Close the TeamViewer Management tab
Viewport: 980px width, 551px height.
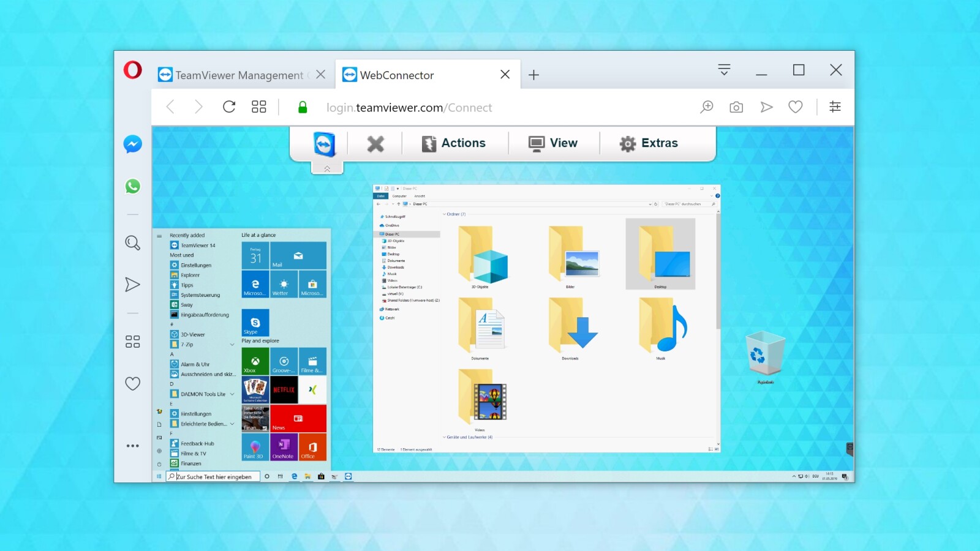click(x=321, y=75)
